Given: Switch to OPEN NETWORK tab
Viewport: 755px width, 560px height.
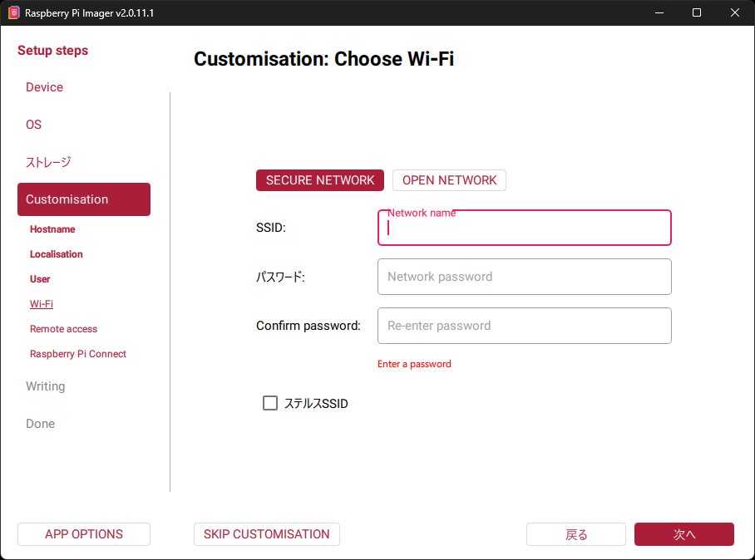Looking at the screenshot, I should pyautogui.click(x=449, y=180).
